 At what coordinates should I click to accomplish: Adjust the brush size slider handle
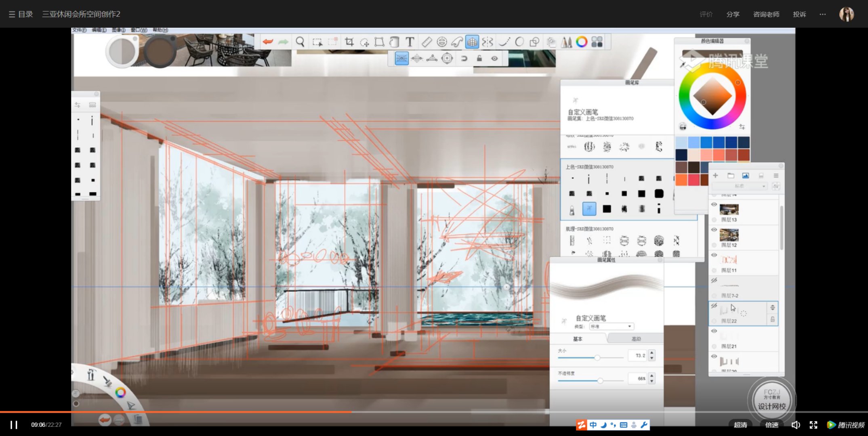(597, 357)
